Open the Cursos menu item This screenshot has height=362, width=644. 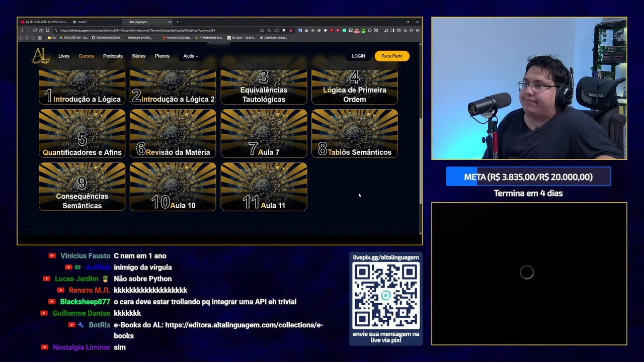[86, 56]
